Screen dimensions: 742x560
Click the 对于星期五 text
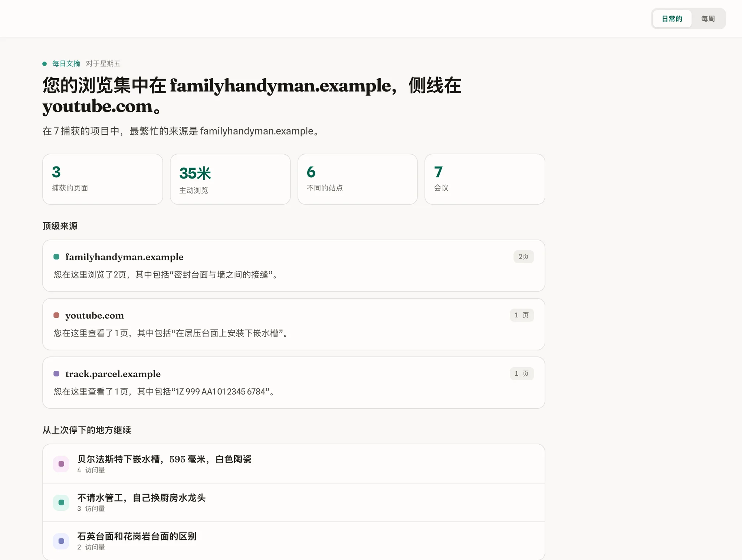click(103, 63)
